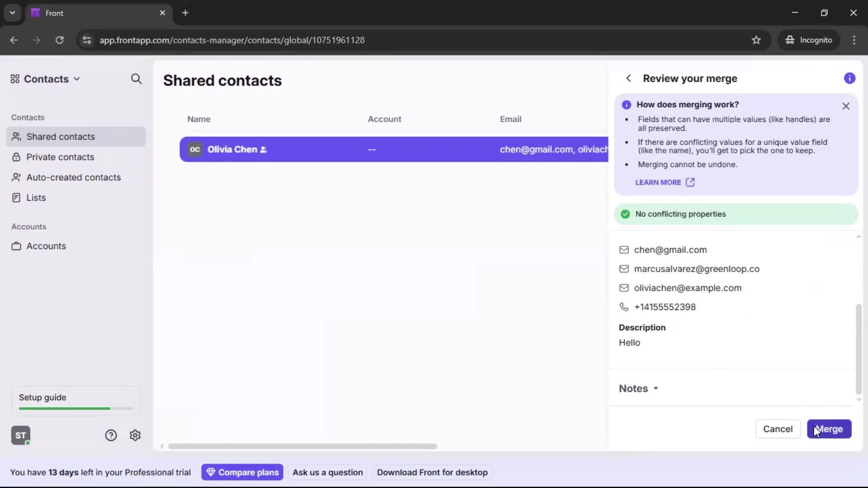
Task: Collapse the Notes section
Action: (638, 388)
